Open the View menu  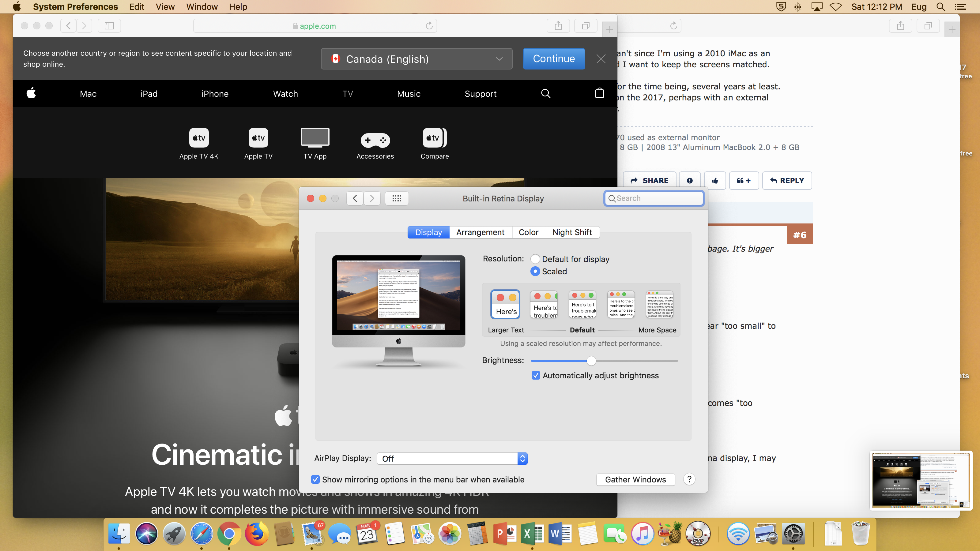tap(165, 7)
